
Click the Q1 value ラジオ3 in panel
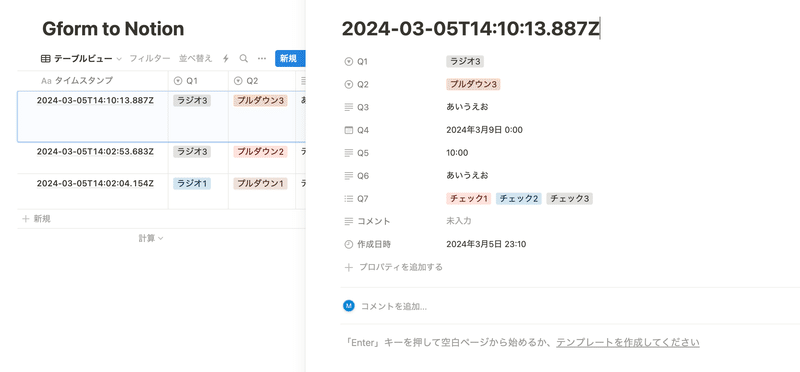(465, 62)
